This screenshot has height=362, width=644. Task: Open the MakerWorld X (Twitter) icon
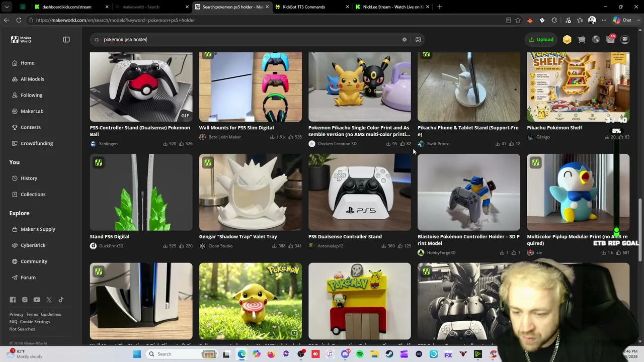49,300
